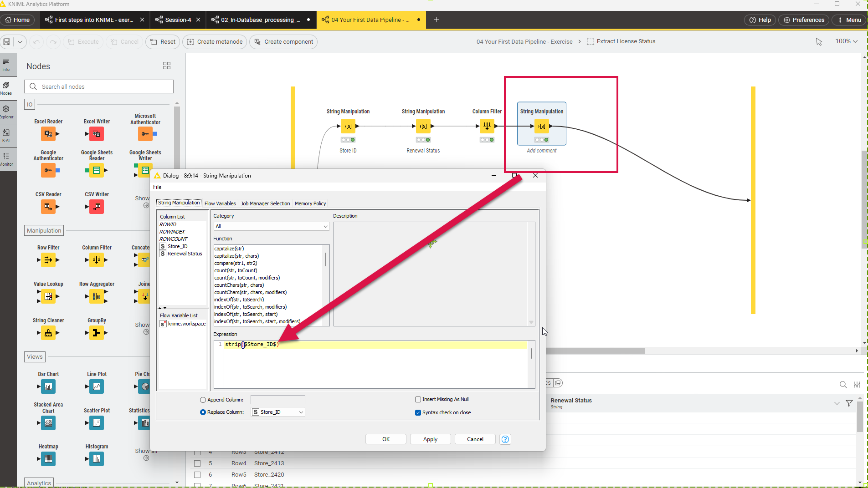Image resolution: width=868 pixels, height=488 pixels.
Task: Select the Histogram node icon
Action: tap(97, 459)
